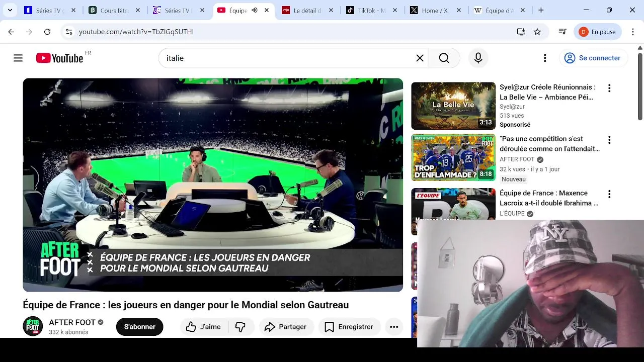This screenshot has width=644, height=362.
Task: Click the address bar URL
Action: click(136, 32)
